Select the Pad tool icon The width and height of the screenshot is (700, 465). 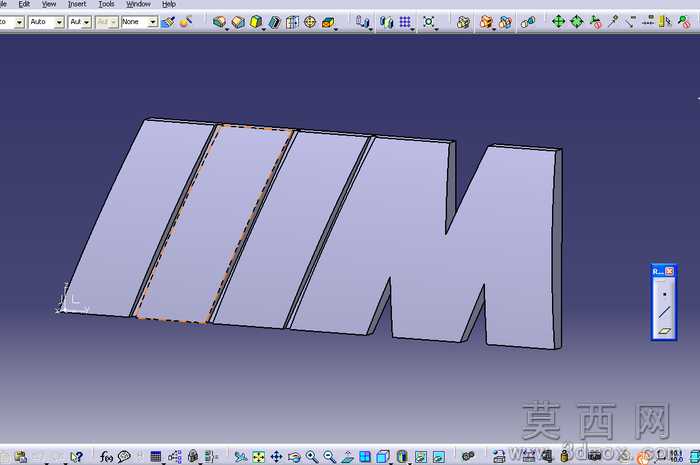[218, 21]
